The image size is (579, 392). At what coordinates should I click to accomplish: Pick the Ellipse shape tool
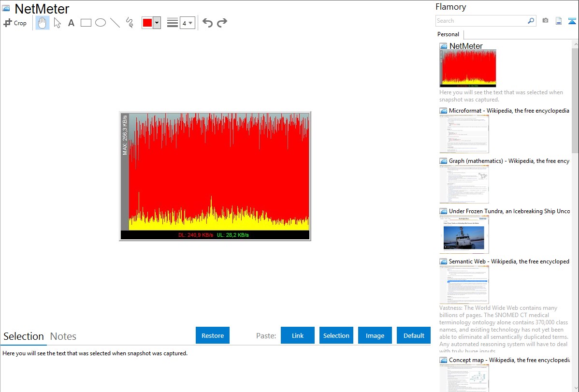pyautogui.click(x=101, y=23)
